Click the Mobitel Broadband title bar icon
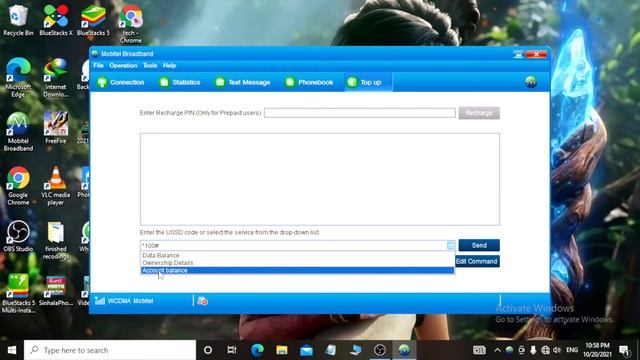Image resolution: width=640 pixels, height=360 pixels. (x=95, y=54)
